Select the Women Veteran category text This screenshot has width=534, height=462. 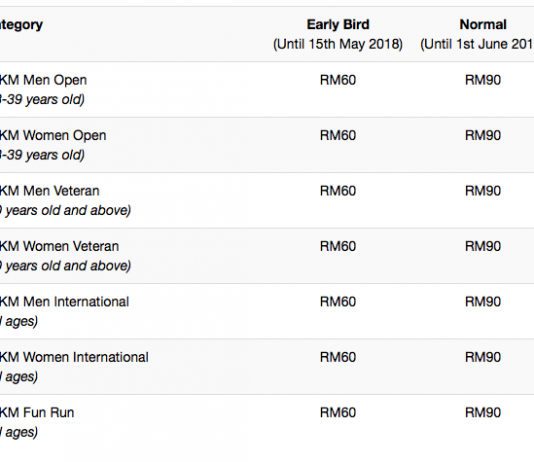click(59, 246)
